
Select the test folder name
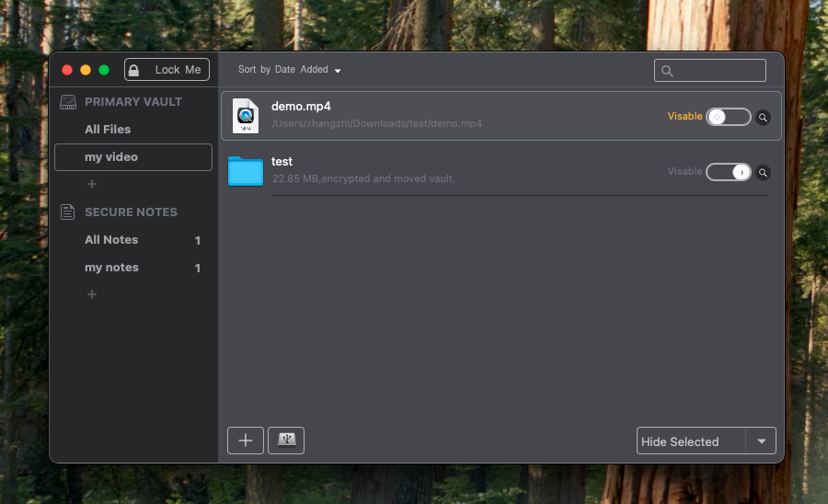[x=282, y=162]
